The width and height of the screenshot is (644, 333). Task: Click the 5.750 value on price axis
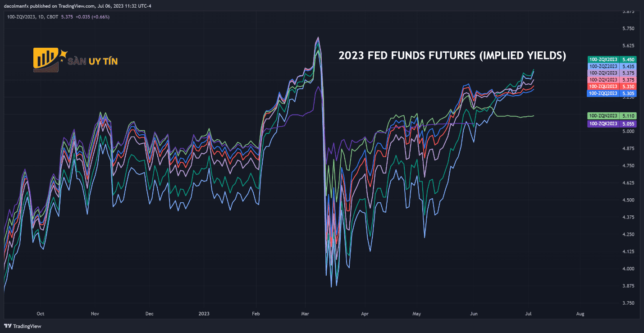628,28
